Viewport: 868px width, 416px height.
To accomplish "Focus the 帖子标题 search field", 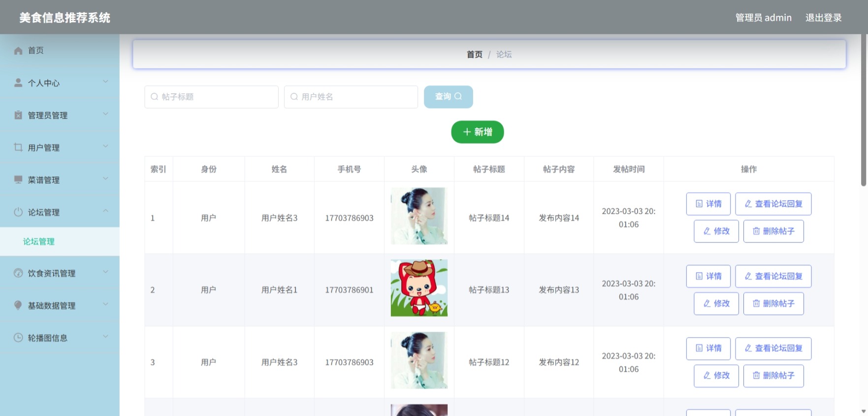I will (212, 97).
